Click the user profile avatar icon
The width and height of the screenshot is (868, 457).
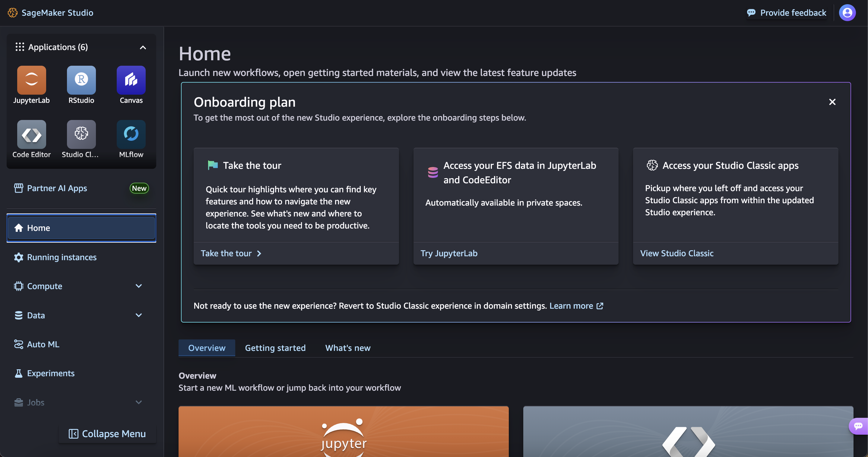pyautogui.click(x=847, y=13)
